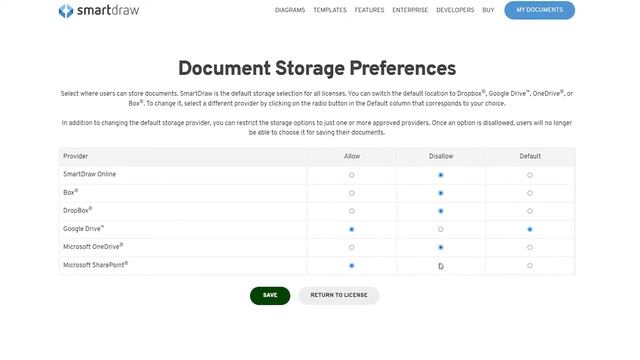Select the Box provider name
Screen dimensions: 640x360
pos(70,192)
